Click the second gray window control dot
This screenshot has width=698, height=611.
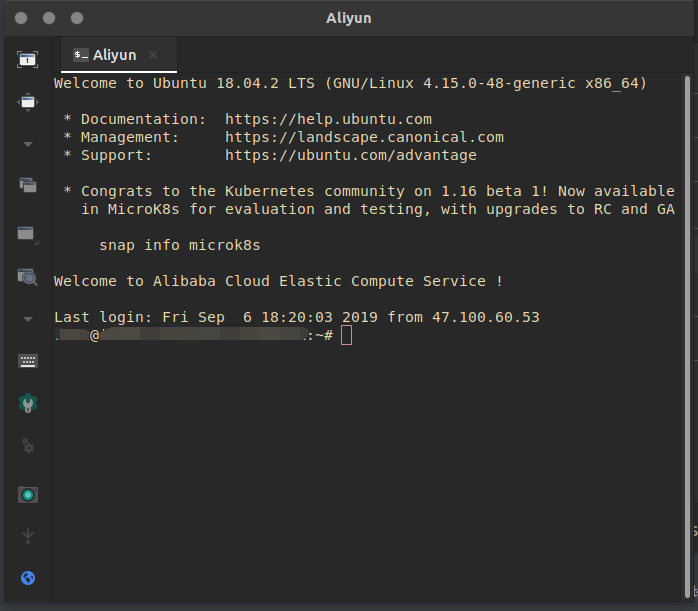pyautogui.click(x=49, y=18)
